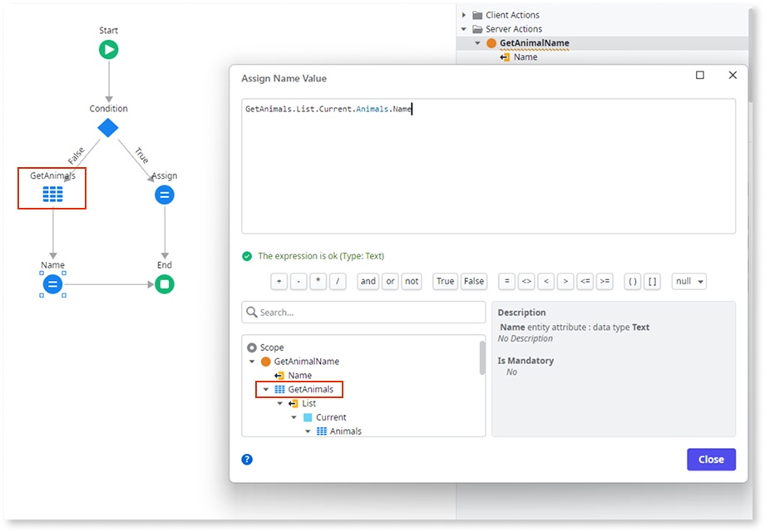
Task: Click the Close button in the dialog
Action: click(x=711, y=459)
